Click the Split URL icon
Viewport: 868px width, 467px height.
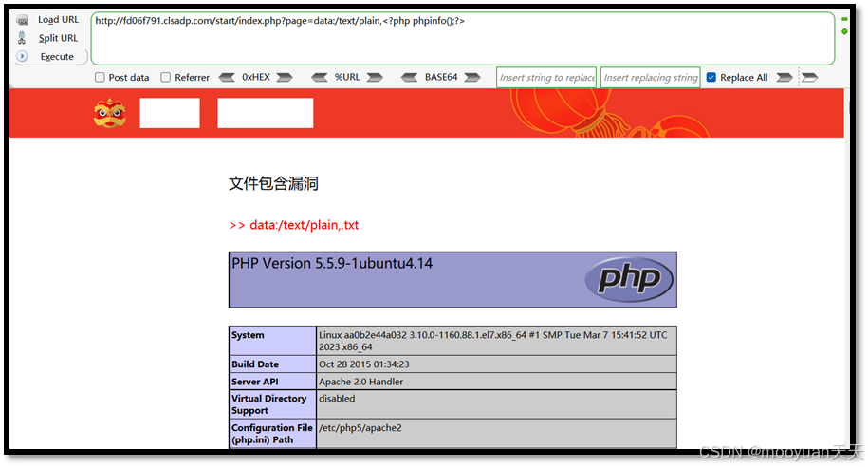[x=22, y=38]
